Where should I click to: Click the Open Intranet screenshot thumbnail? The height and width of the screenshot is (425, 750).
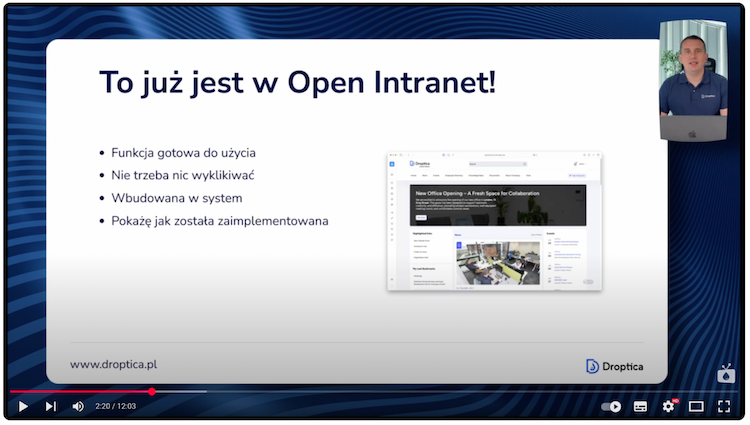[x=495, y=221]
